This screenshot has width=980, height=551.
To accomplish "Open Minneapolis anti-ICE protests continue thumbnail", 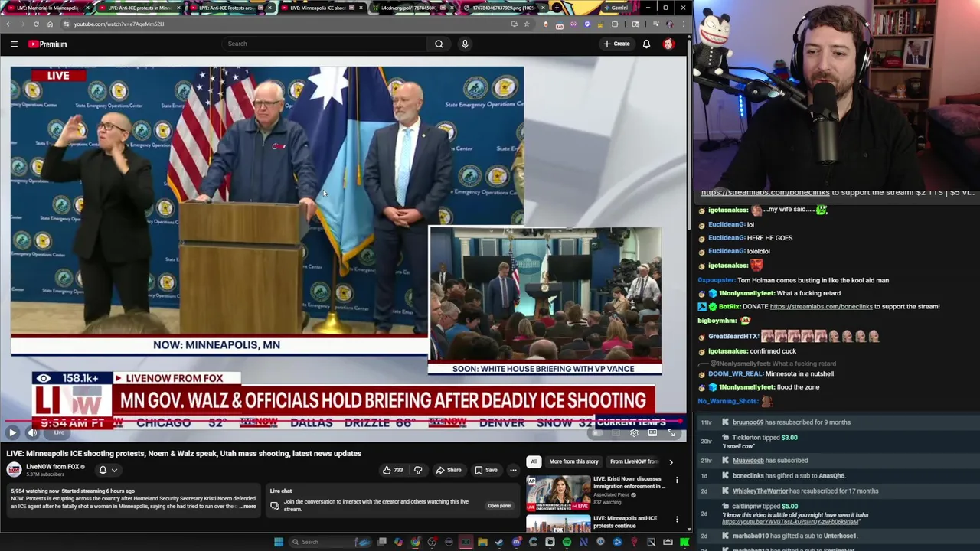I will point(558,524).
